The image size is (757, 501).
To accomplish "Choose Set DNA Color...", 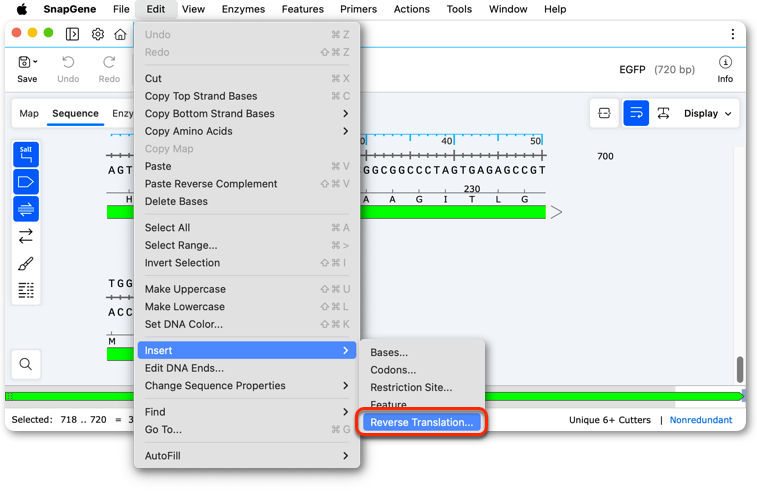I will click(247, 324).
